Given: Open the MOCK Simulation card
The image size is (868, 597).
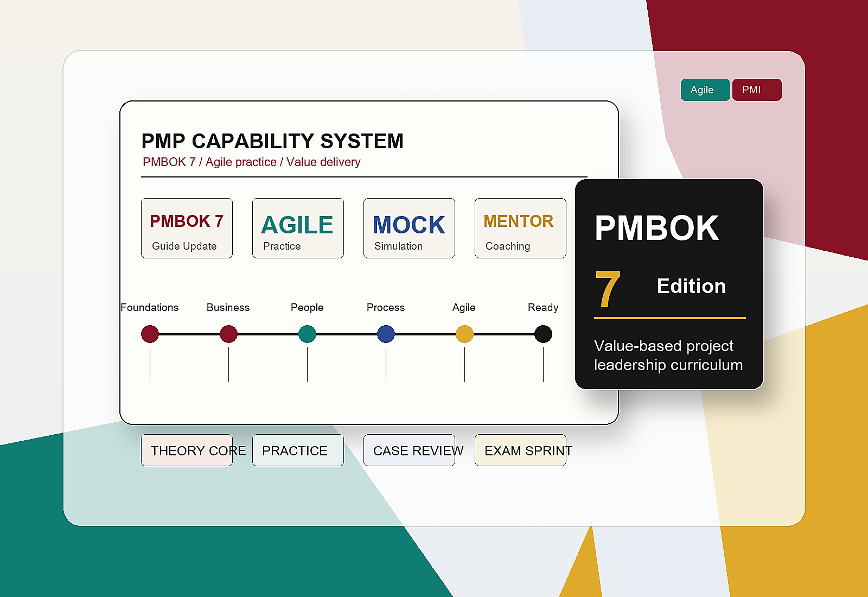Looking at the screenshot, I should [x=409, y=228].
